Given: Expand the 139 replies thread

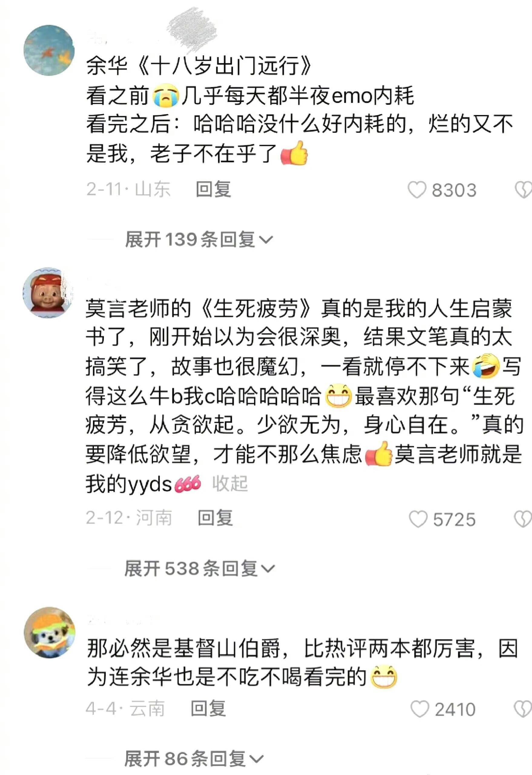Looking at the screenshot, I should 199,239.
